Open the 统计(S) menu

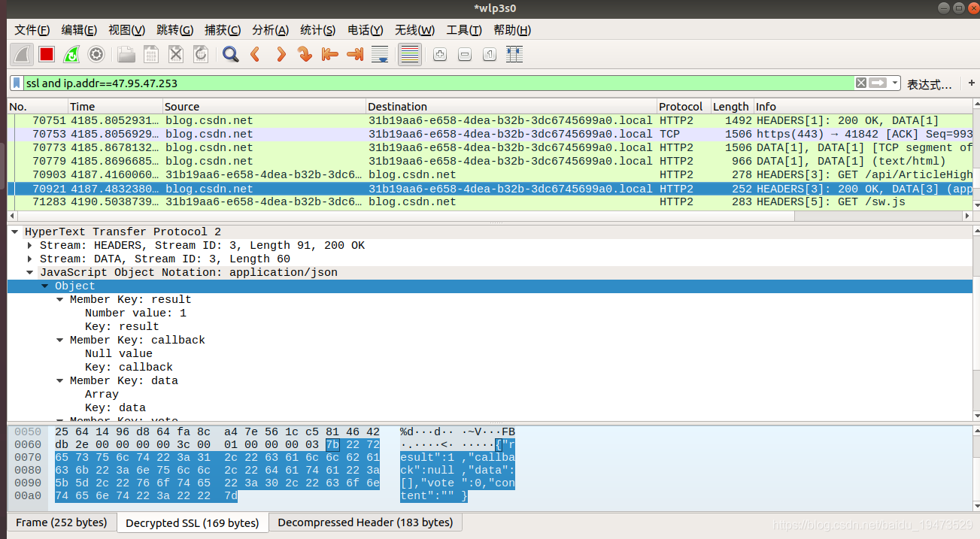317,30
